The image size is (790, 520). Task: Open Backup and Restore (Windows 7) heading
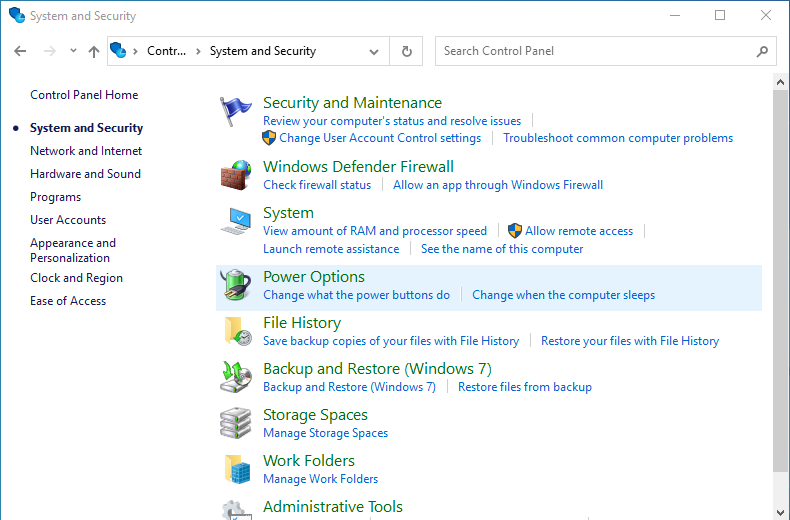coord(377,369)
